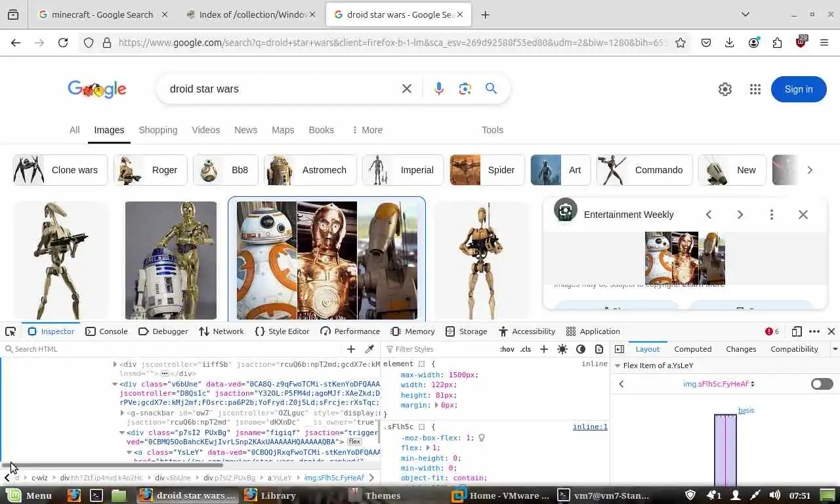Collapse the a class YsLeY node

pos(129,452)
